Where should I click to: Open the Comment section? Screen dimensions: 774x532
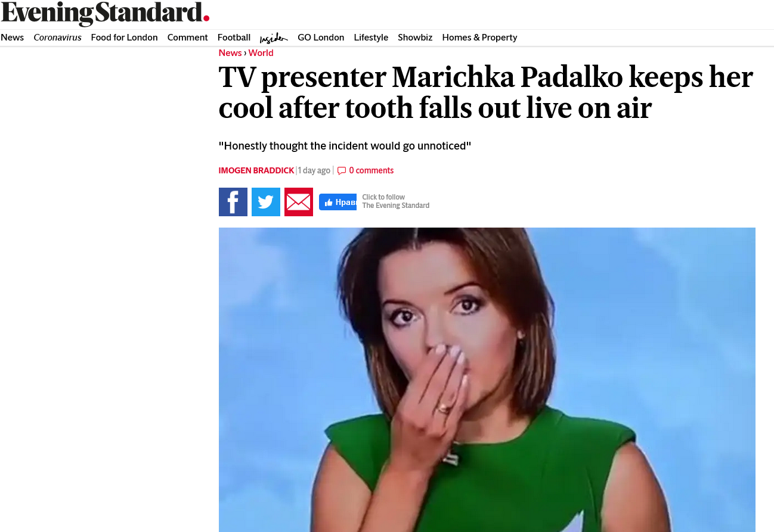pyautogui.click(x=188, y=38)
